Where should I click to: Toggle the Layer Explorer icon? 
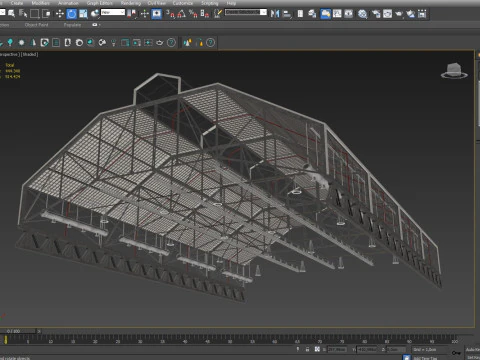tap(312, 14)
